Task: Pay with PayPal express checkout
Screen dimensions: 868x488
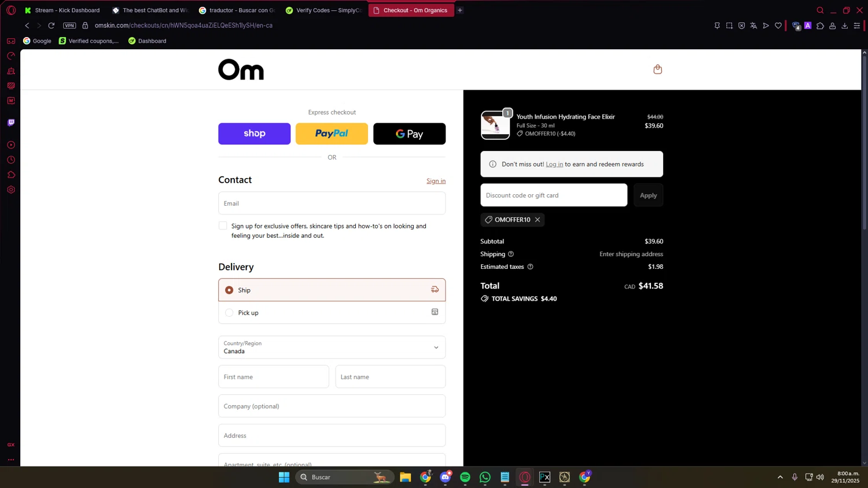Action: tap(332, 134)
